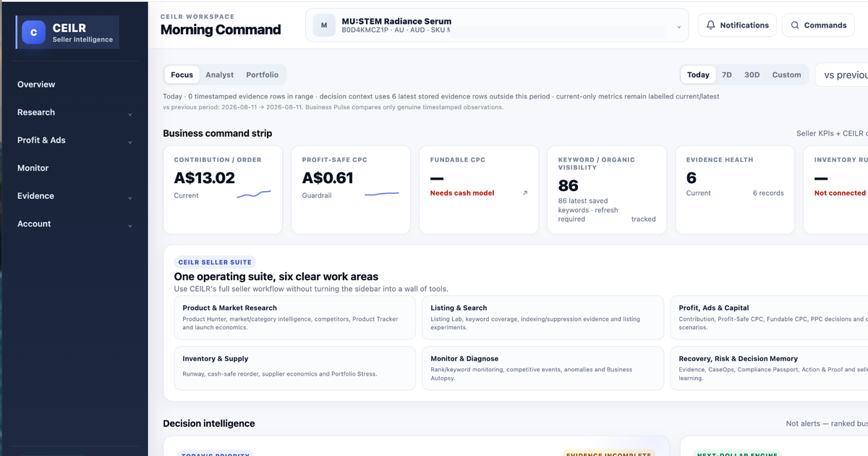Click the Profit-Safe CPC sparkline chart
The height and width of the screenshot is (456, 868).
382,194
